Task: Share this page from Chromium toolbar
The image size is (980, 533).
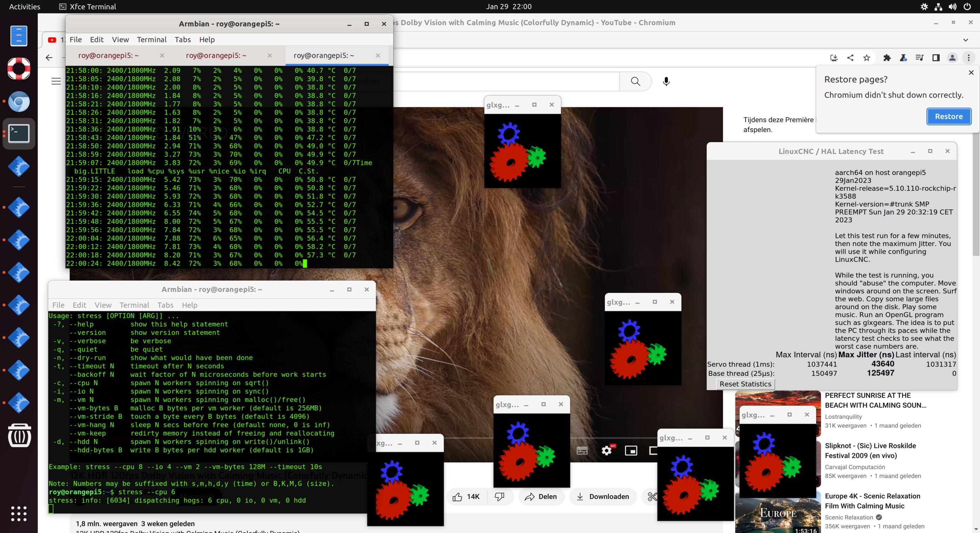Action: 850,58
